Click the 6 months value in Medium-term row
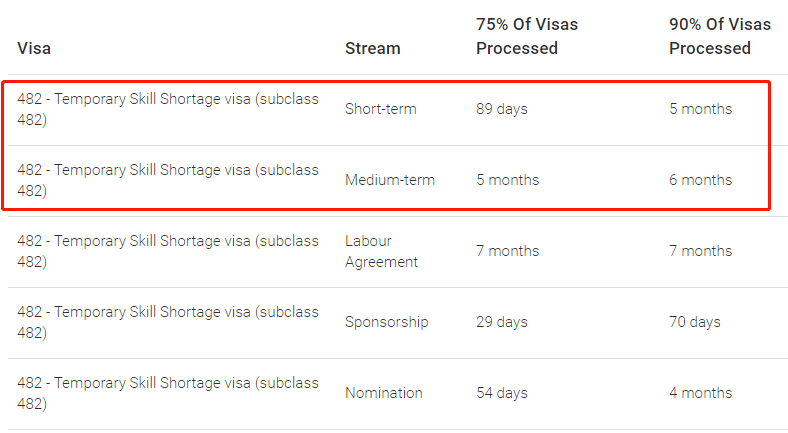Screen dimensions: 788x433 [x=700, y=180]
